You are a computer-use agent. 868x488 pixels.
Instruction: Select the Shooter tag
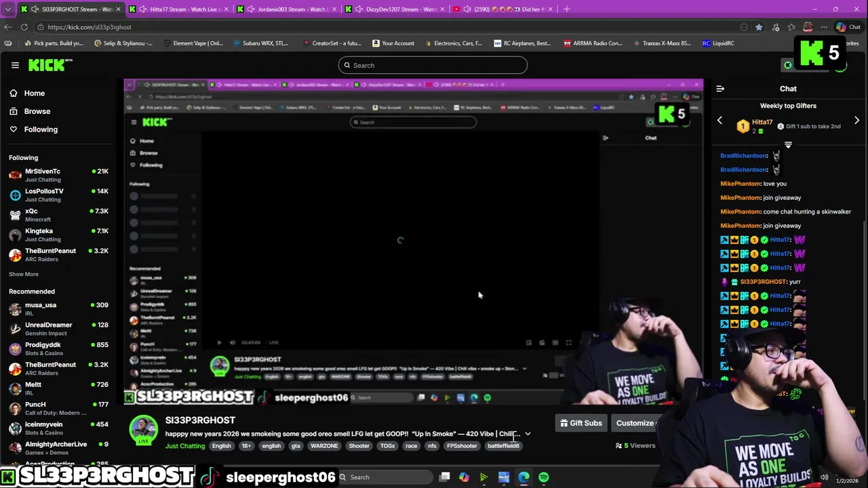tap(359, 446)
